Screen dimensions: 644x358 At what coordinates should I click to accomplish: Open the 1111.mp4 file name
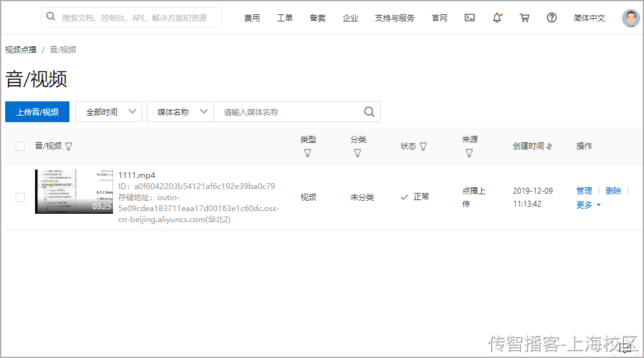(x=137, y=175)
